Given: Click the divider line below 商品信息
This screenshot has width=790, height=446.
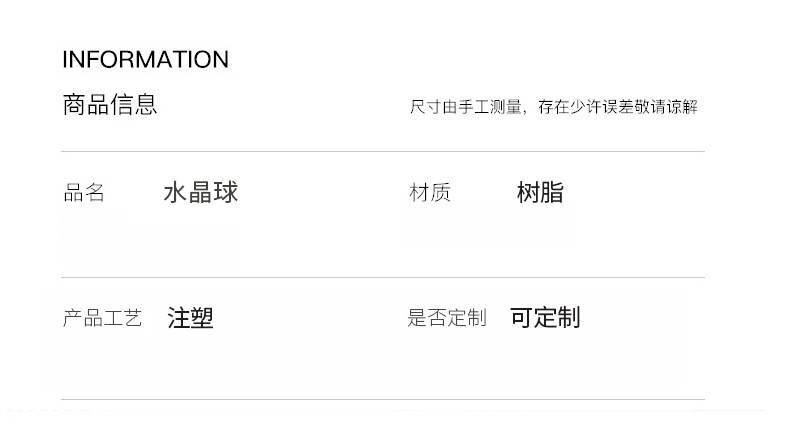Looking at the screenshot, I should (x=383, y=152).
